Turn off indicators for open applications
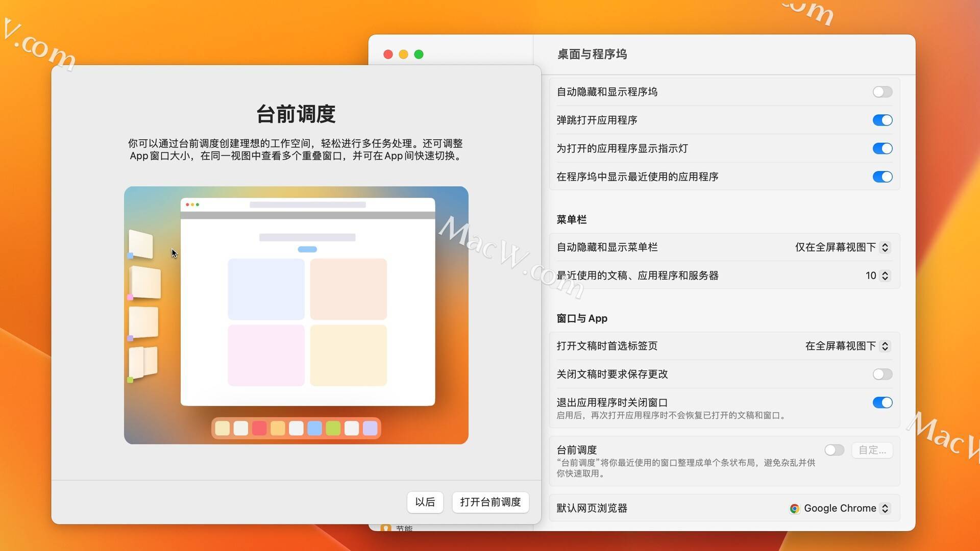Screen dimensions: 980x551 (x=883, y=148)
